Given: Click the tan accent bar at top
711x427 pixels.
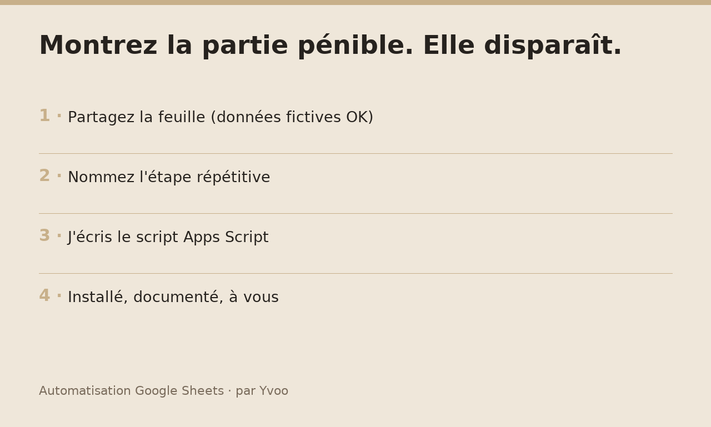Looking at the screenshot, I should 356,2.
